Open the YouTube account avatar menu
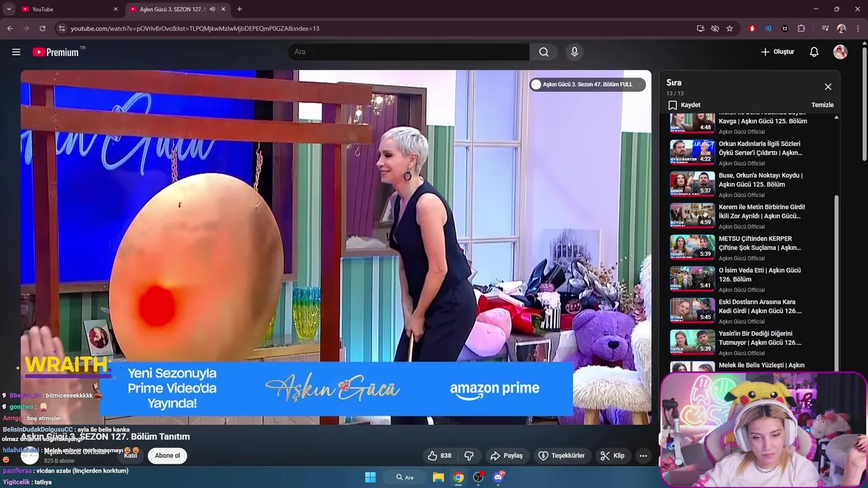 click(x=840, y=52)
